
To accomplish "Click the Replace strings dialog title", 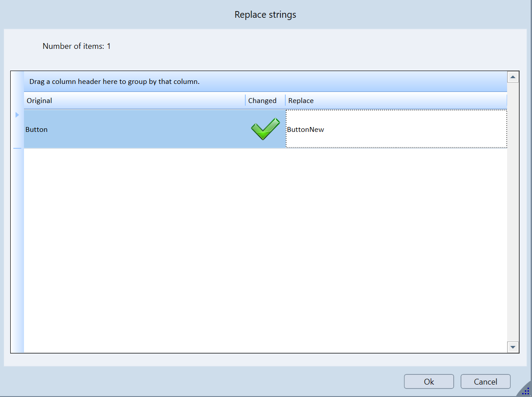I will pyautogui.click(x=265, y=15).
